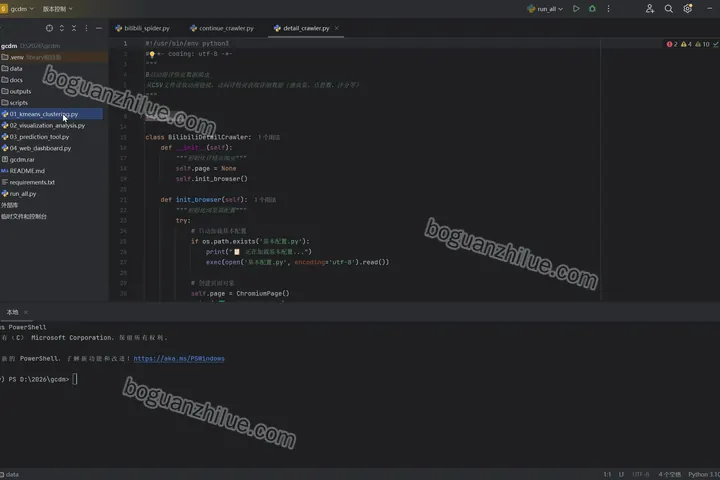The width and height of the screenshot is (720, 480).
Task: Open the gcdm project dropdown
Action: pos(18,9)
